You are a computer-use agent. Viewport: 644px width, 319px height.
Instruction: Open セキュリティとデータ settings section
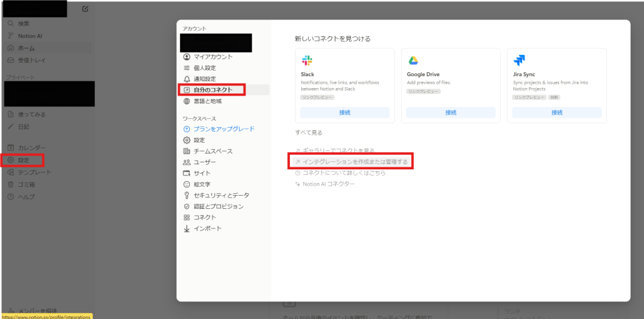[221, 195]
